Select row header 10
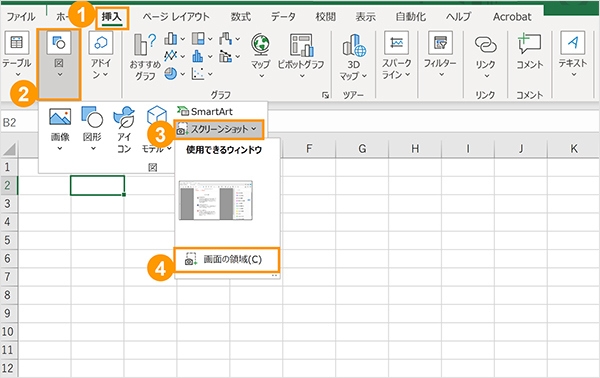 click(8, 331)
